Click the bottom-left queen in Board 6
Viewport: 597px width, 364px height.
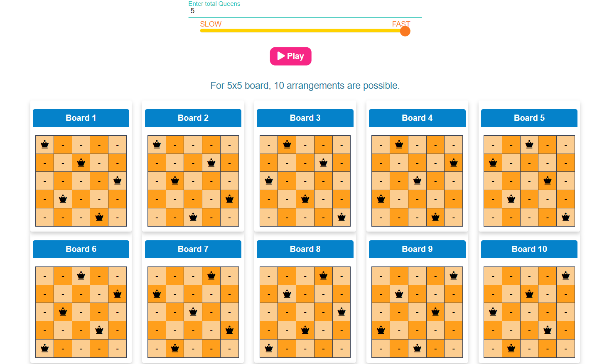point(45,348)
